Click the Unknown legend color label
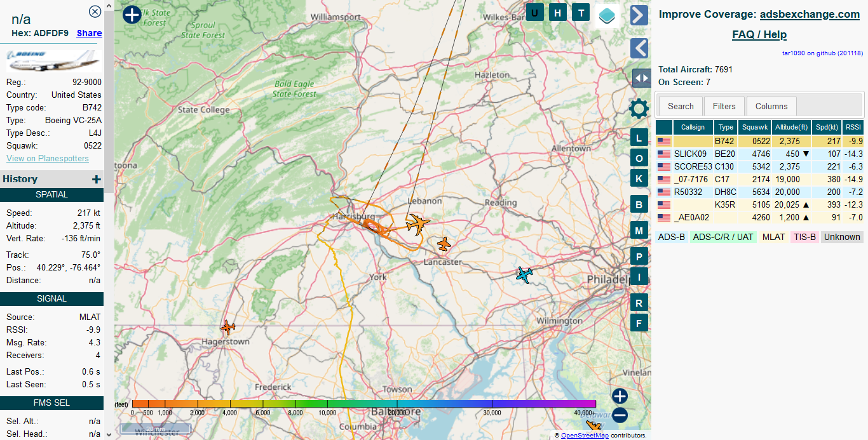This screenshot has width=868, height=440. point(842,237)
